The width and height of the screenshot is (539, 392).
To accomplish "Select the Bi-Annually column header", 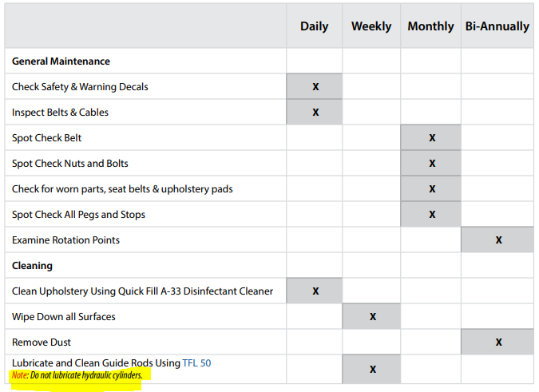I will (497, 26).
